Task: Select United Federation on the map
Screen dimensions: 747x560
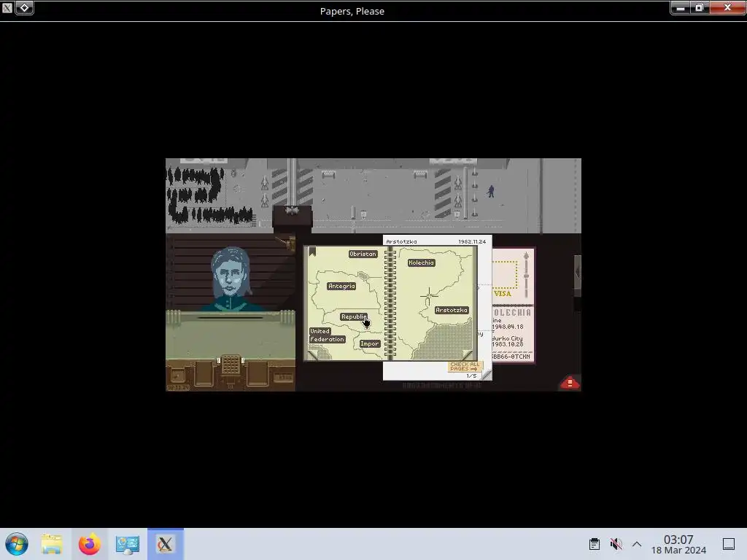Action: [x=327, y=335]
